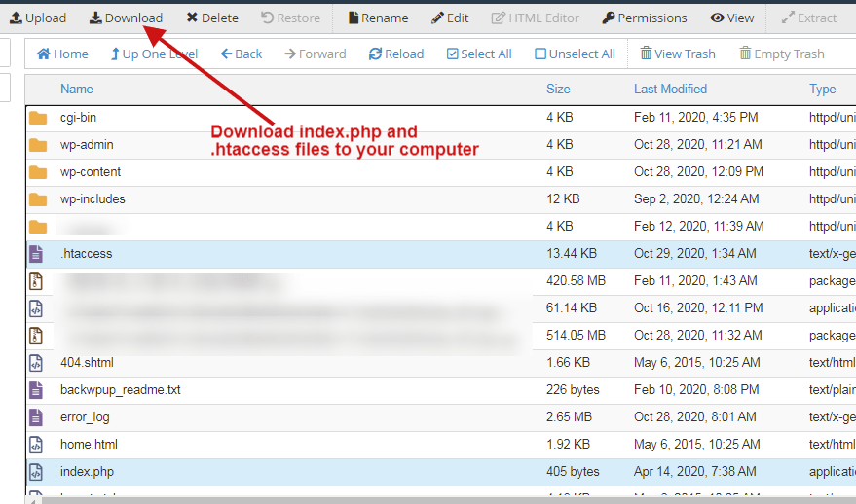Click the 61.14 KB file's code icon
This screenshot has width=856, height=504.
point(36,308)
